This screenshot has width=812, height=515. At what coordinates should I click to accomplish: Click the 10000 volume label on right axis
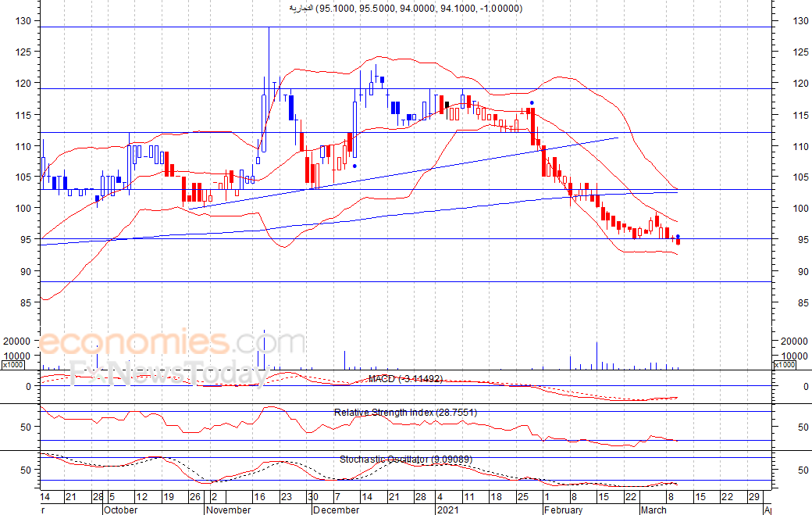[x=794, y=356]
